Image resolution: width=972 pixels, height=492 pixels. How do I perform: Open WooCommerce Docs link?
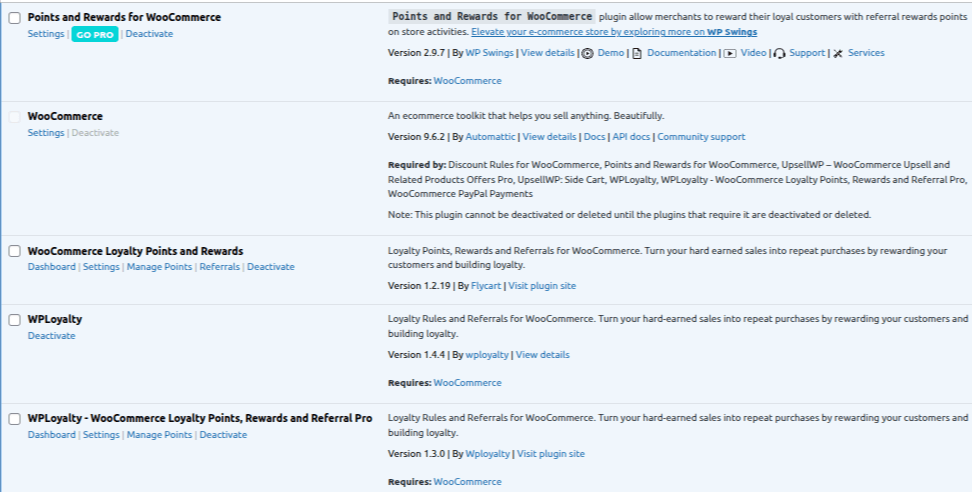point(594,137)
